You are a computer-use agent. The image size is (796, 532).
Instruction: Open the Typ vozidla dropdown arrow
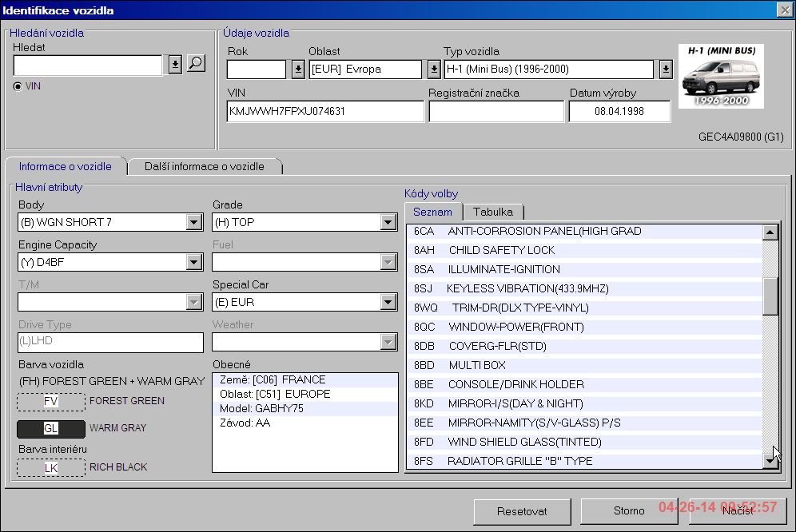(x=666, y=69)
